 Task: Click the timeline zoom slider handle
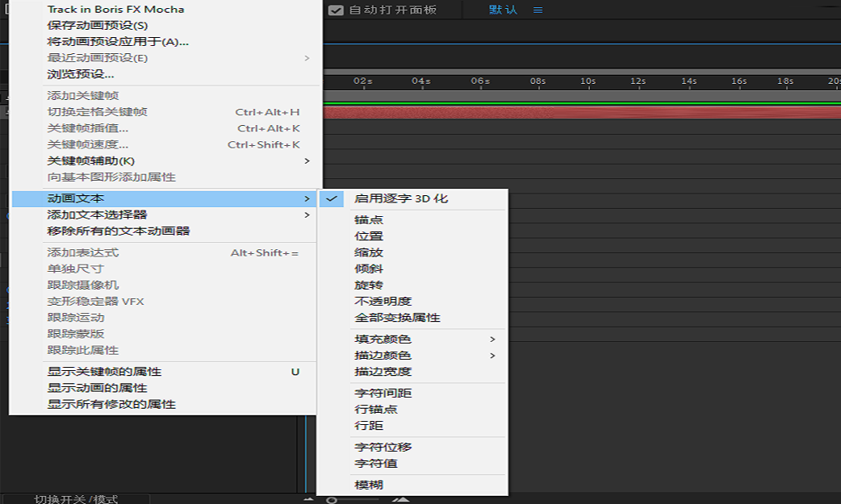(332, 500)
